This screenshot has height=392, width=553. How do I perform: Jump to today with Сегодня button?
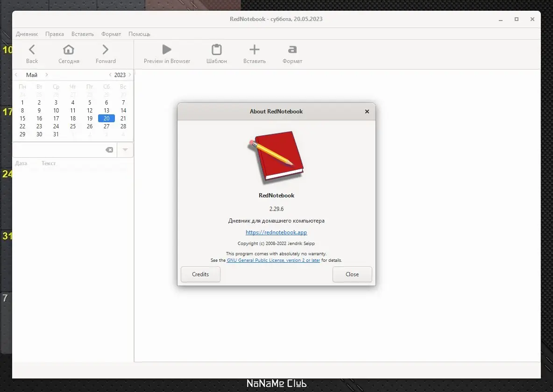click(x=69, y=54)
